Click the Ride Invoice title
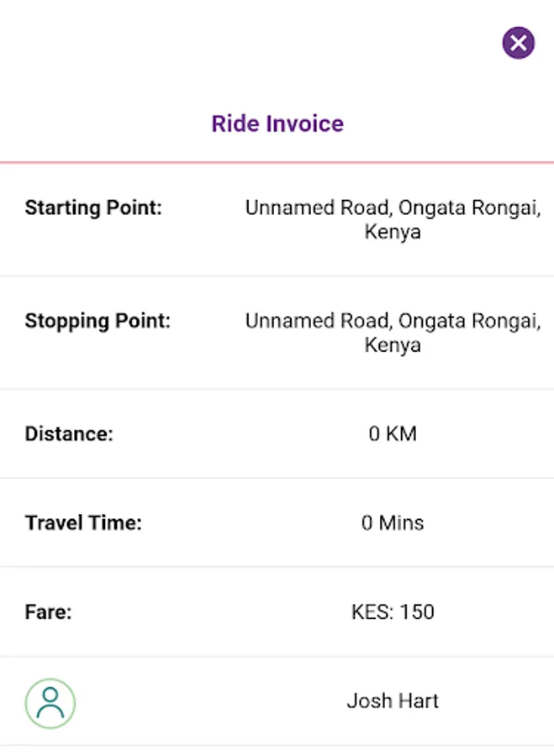 point(277,124)
